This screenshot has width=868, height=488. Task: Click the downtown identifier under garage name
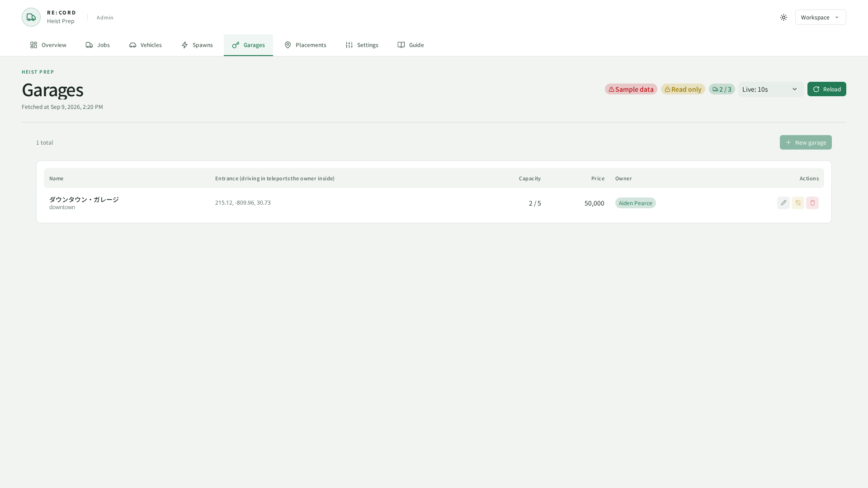pyautogui.click(x=62, y=207)
